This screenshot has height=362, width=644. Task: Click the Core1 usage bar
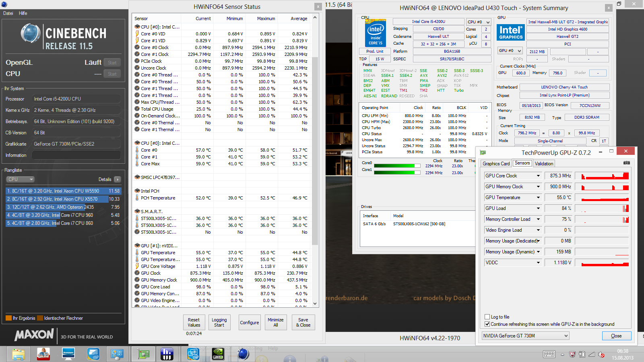397,173
